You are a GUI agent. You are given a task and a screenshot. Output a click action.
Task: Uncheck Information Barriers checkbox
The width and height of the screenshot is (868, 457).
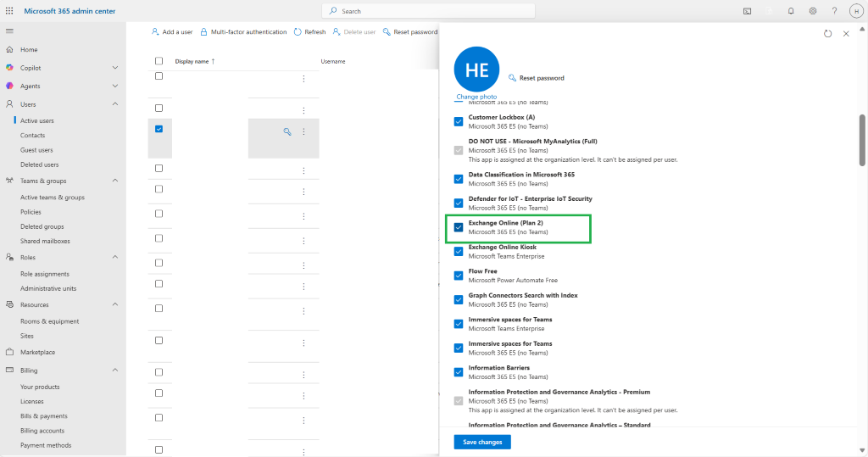click(459, 372)
